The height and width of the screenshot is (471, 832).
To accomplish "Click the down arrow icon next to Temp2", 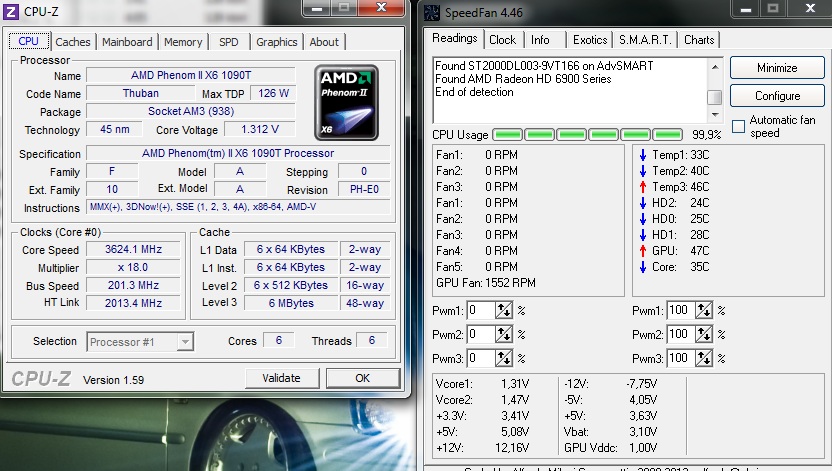I will (x=643, y=171).
